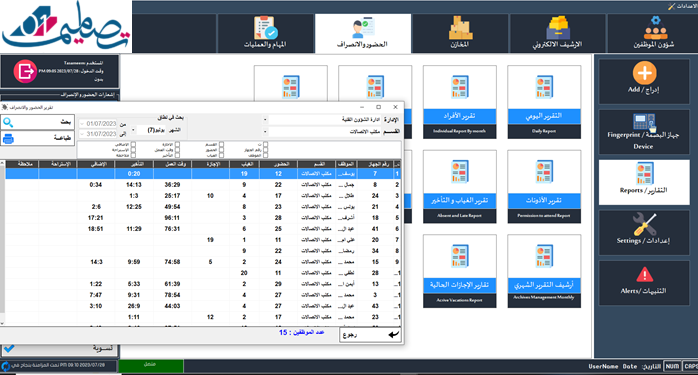Select the Reports sidebar item
This screenshot has width=698, height=375.
pyautogui.click(x=644, y=182)
